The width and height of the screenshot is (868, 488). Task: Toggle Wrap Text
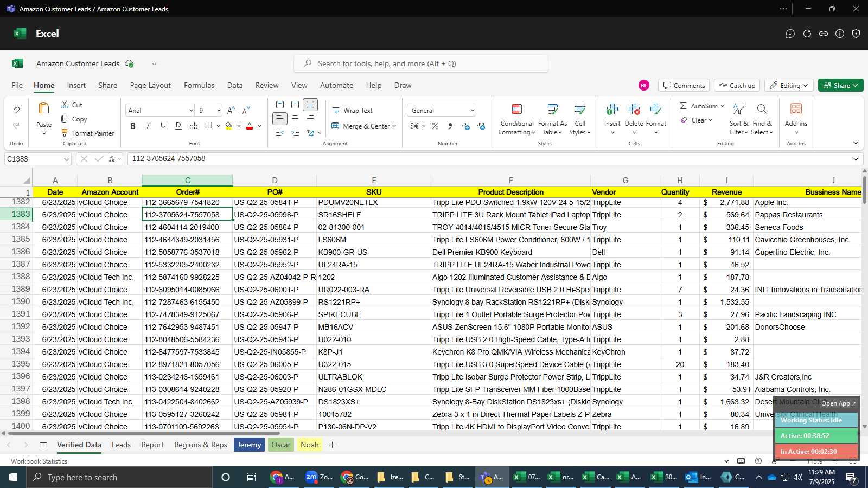[x=352, y=110]
